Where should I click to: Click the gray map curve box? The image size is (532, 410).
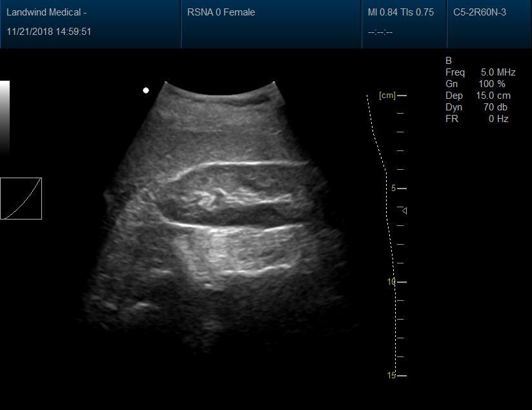(x=21, y=199)
